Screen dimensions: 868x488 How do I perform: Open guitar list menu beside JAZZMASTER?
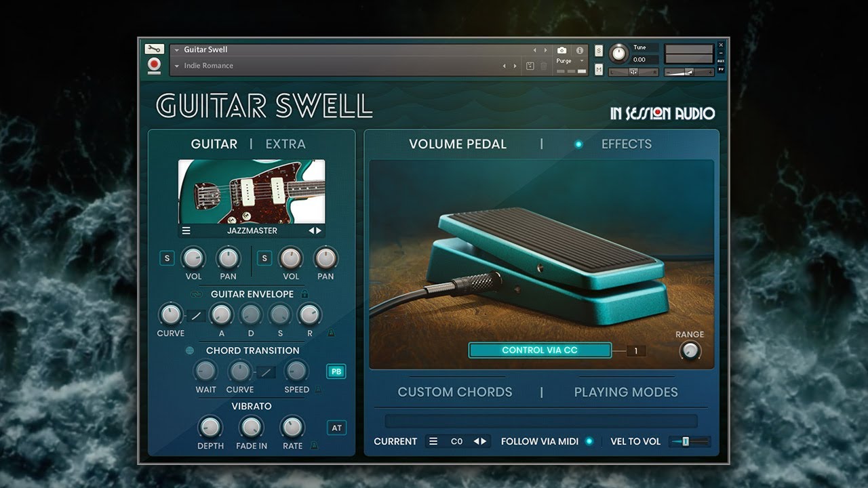[186, 230]
